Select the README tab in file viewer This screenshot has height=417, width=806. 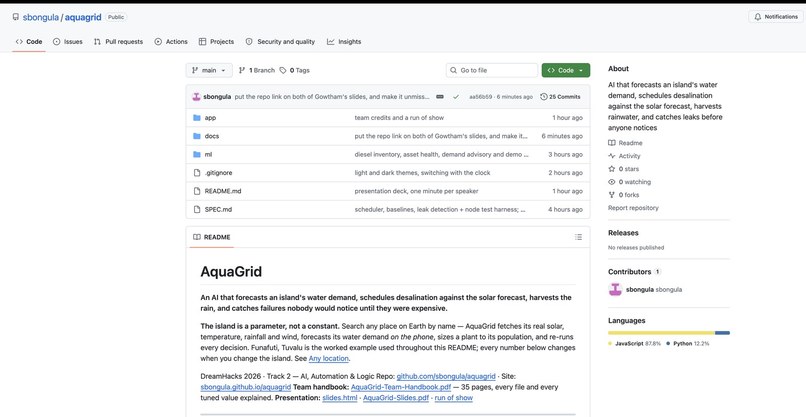pos(212,237)
